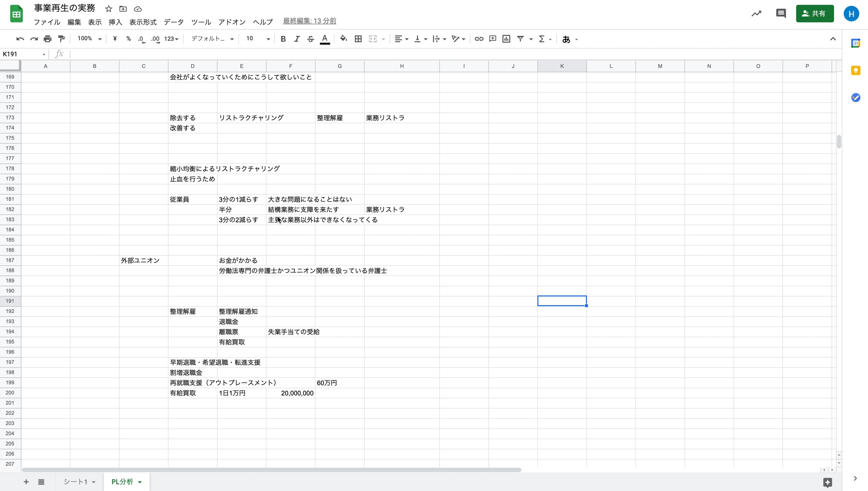
Task: Toggle italic formatting
Action: click(296, 39)
